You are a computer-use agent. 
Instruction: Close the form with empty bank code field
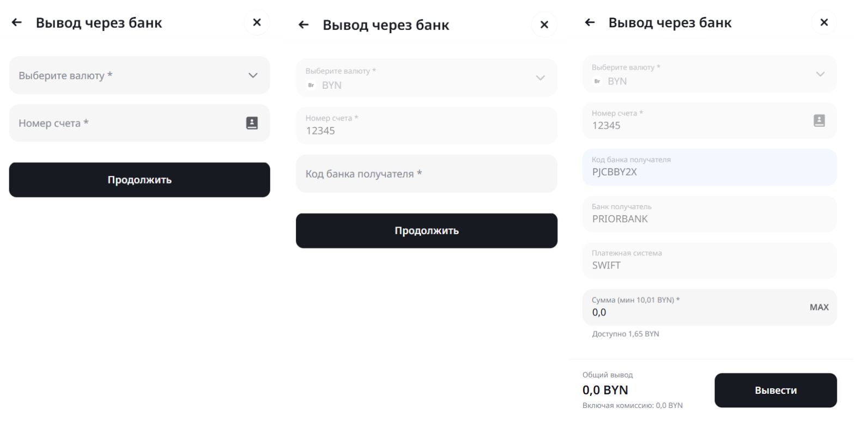pyautogui.click(x=544, y=25)
